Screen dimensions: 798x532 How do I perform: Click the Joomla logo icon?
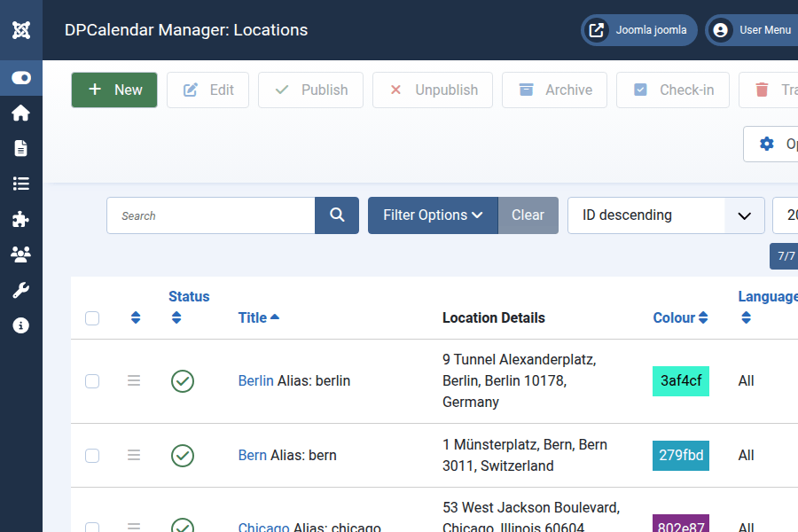tap(21, 30)
